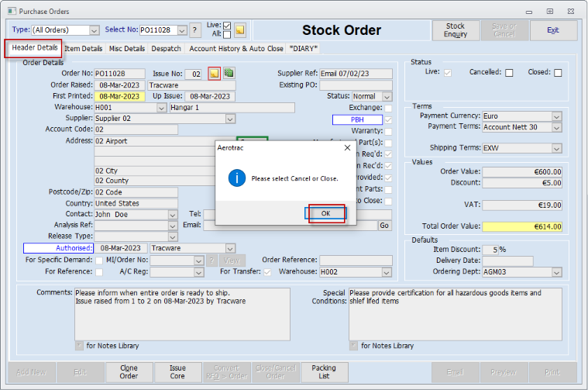Expand the Release Type dropdown
This screenshot has height=390, width=588.
(173, 236)
